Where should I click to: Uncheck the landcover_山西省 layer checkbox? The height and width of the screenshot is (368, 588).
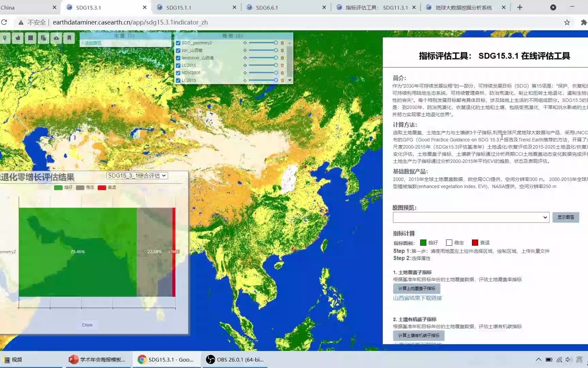tap(178, 58)
